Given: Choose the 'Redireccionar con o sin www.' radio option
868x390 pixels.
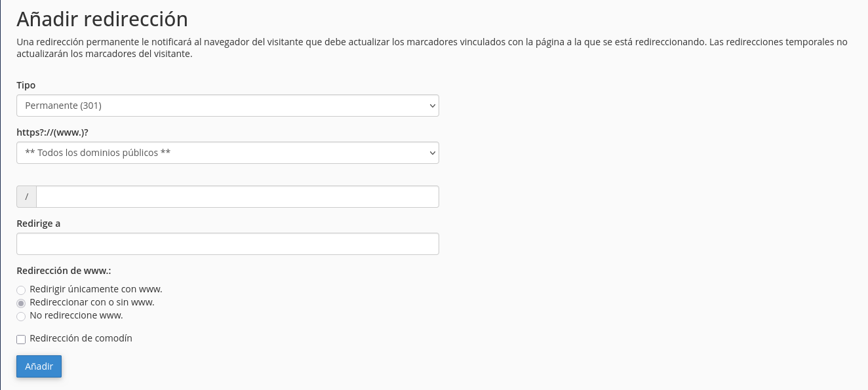Looking at the screenshot, I should [x=21, y=303].
